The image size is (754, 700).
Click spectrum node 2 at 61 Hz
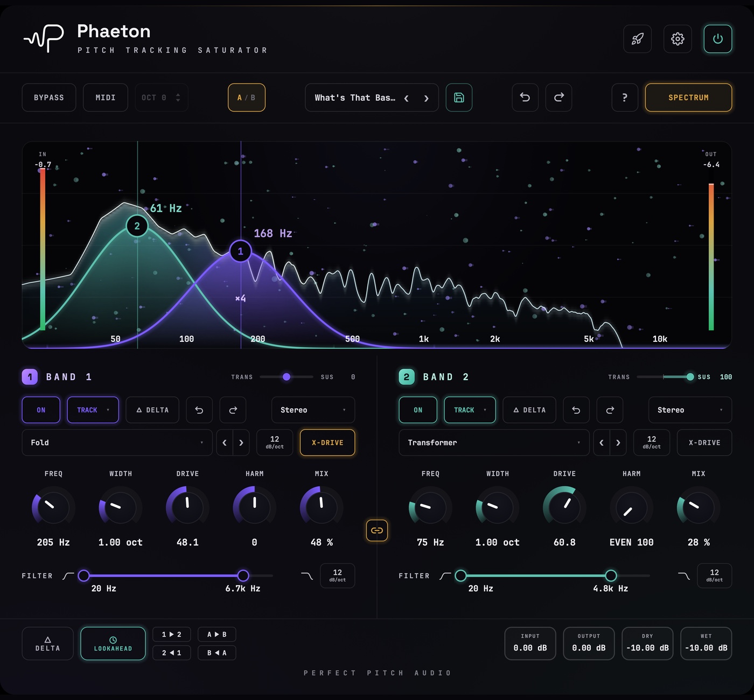(x=137, y=226)
